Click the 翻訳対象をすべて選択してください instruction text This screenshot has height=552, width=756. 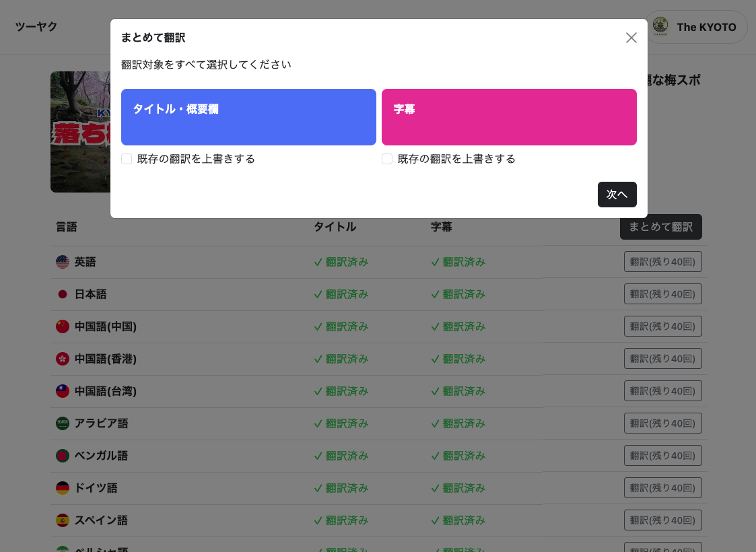(x=206, y=65)
